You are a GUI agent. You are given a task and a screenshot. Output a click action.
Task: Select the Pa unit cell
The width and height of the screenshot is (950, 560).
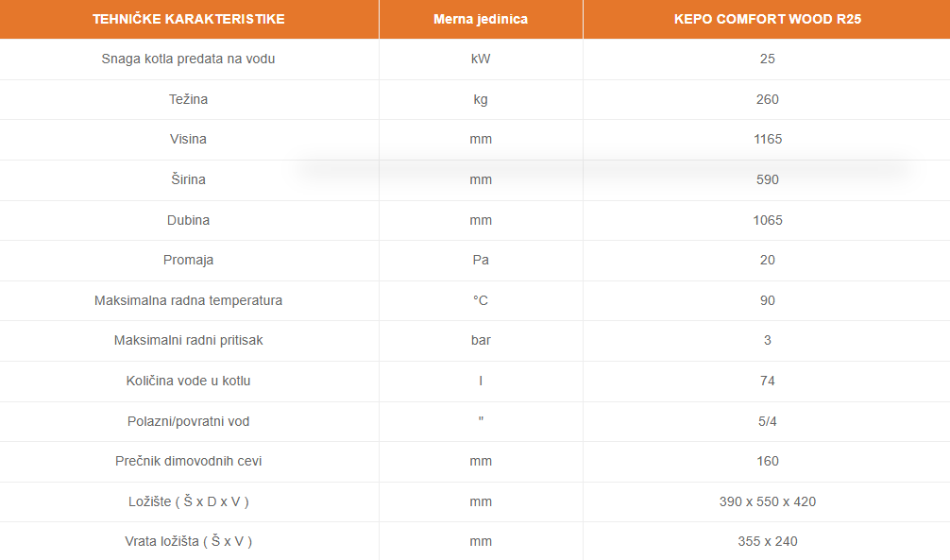(481, 260)
